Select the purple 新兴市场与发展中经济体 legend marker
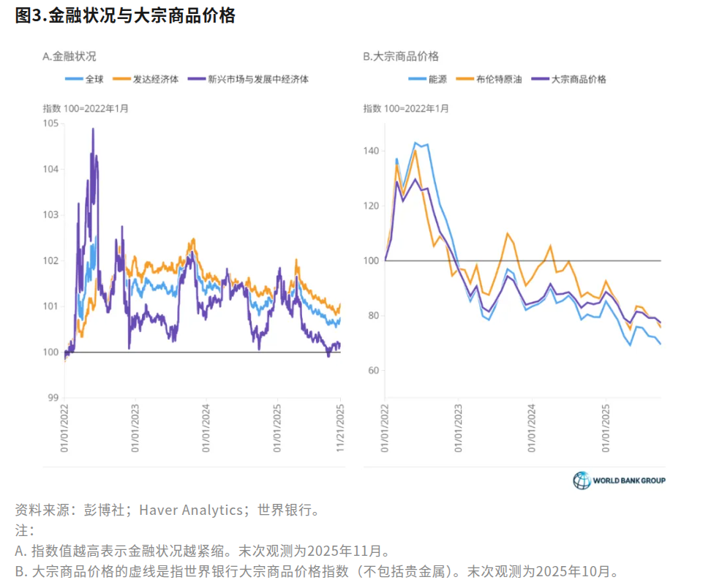This screenshot has width=722, height=588. [195, 79]
